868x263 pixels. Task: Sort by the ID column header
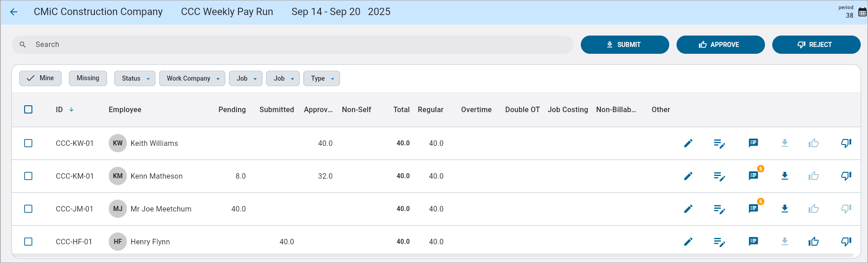click(x=60, y=109)
